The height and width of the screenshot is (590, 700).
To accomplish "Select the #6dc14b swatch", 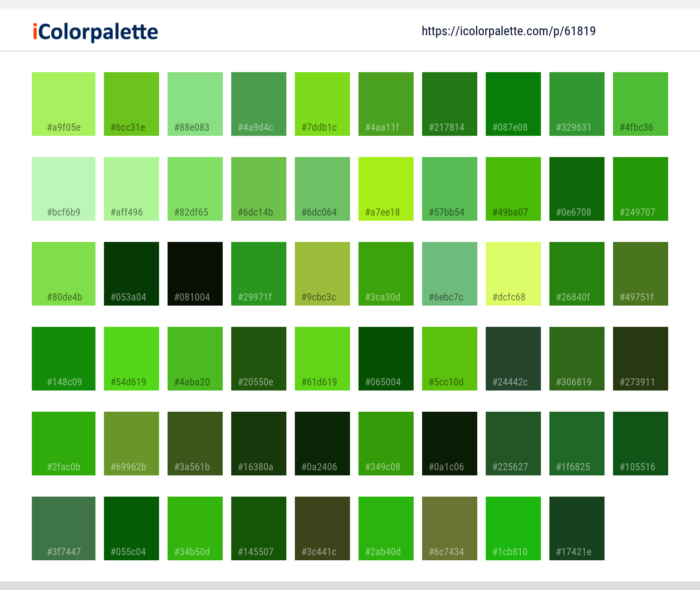I will click(x=259, y=189).
